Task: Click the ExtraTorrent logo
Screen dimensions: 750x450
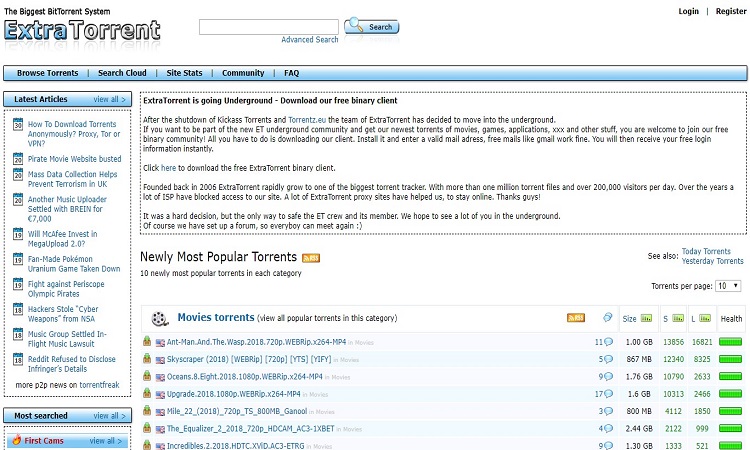Action: [82, 30]
